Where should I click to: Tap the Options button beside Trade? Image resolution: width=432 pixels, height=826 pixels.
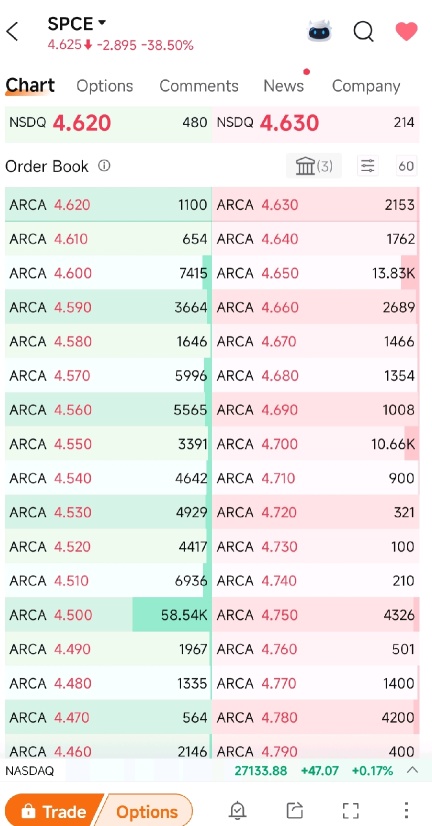146,810
